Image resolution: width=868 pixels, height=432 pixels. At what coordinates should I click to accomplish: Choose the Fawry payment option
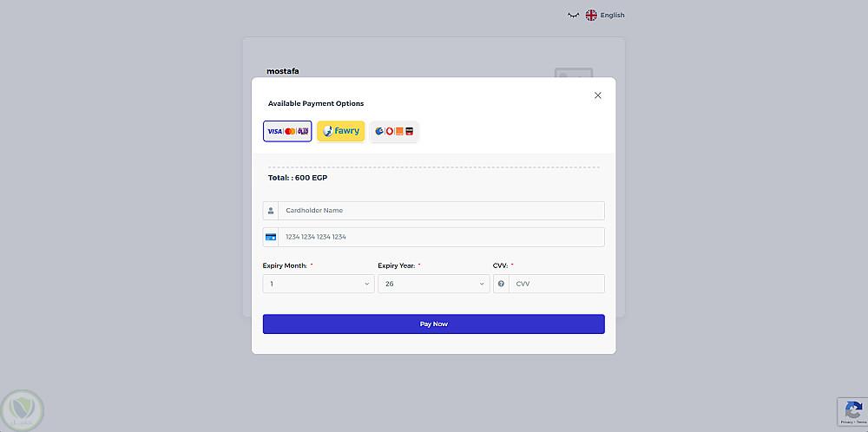tap(340, 131)
